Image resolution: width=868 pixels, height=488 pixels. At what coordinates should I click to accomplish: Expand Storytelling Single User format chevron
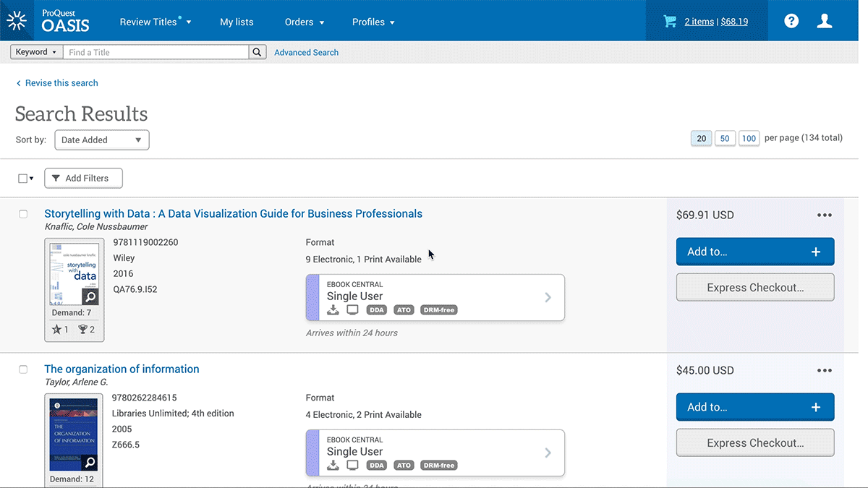coord(548,297)
